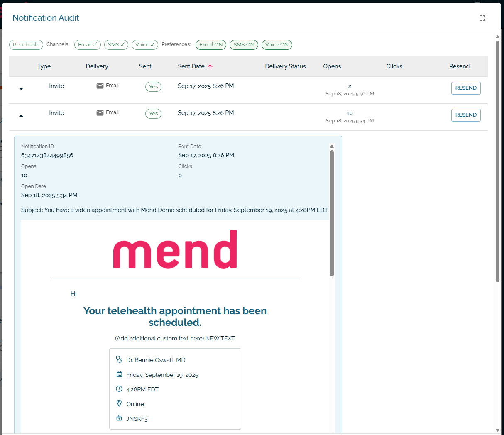The image size is (504, 435).
Task: Toggle fullscreen for Notification Audit dialog
Action: coord(482,18)
